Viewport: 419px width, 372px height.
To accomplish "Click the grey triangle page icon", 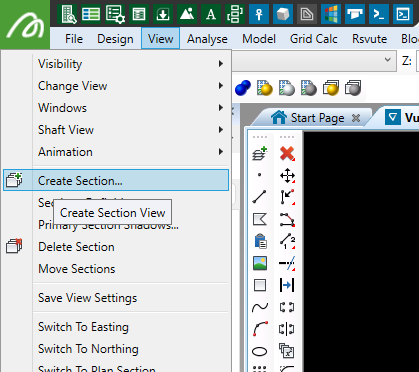I will [x=307, y=14].
